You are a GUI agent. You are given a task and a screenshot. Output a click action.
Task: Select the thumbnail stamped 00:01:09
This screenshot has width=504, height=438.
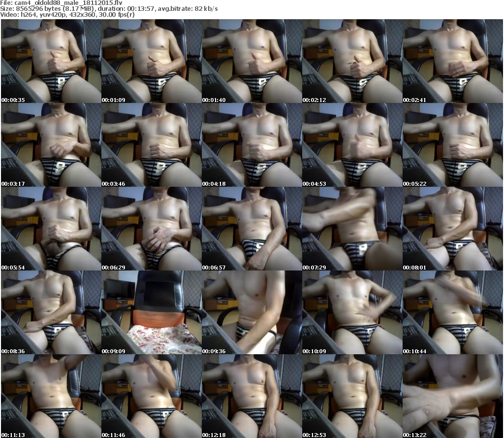tap(152, 61)
